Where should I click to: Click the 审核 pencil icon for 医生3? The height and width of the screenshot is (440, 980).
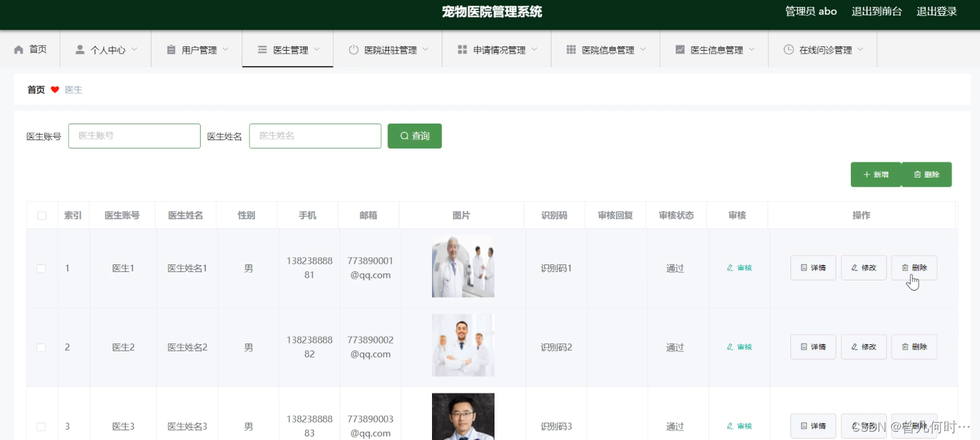(x=730, y=426)
